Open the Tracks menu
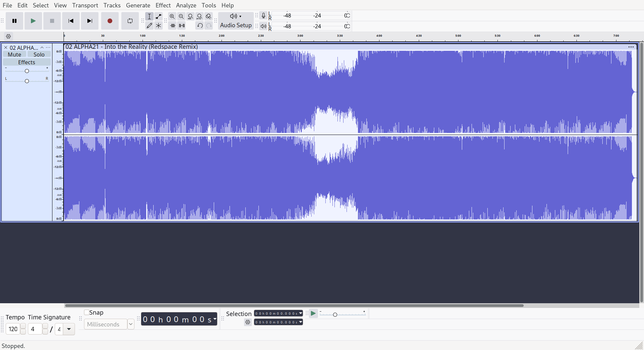The height and width of the screenshot is (350, 644). pos(112,5)
